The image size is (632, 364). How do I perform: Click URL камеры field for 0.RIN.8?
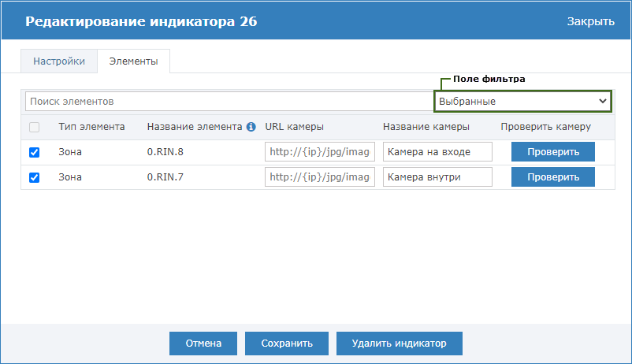pyautogui.click(x=320, y=152)
